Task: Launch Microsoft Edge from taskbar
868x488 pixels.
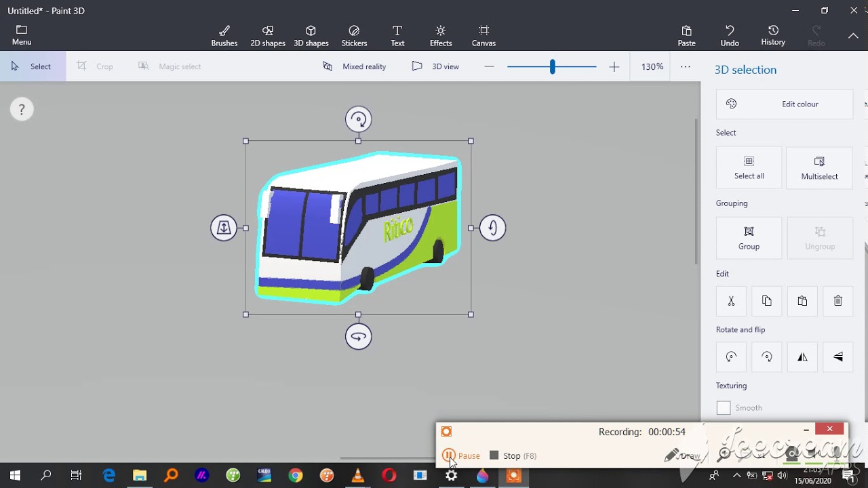Action: (x=108, y=476)
